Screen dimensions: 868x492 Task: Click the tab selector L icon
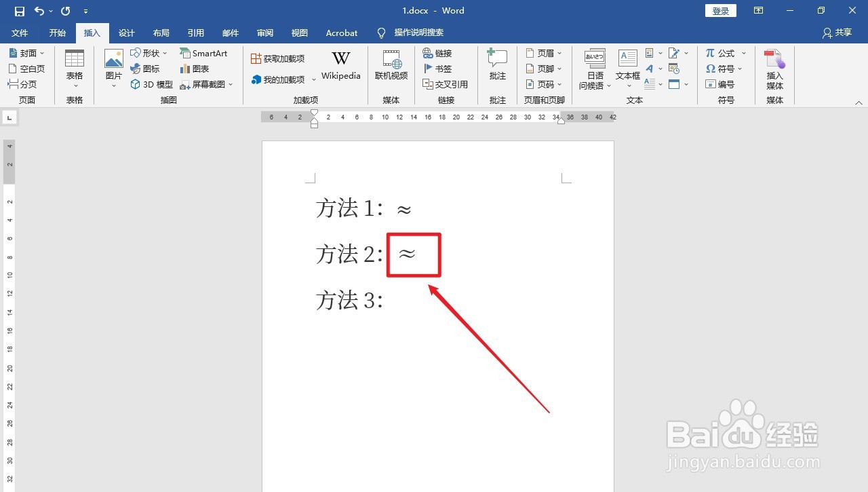[x=10, y=118]
